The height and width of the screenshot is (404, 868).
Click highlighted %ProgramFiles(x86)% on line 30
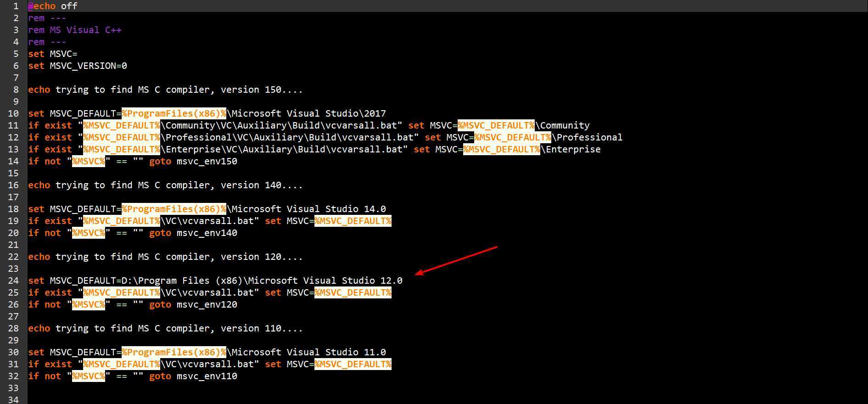[x=174, y=352]
